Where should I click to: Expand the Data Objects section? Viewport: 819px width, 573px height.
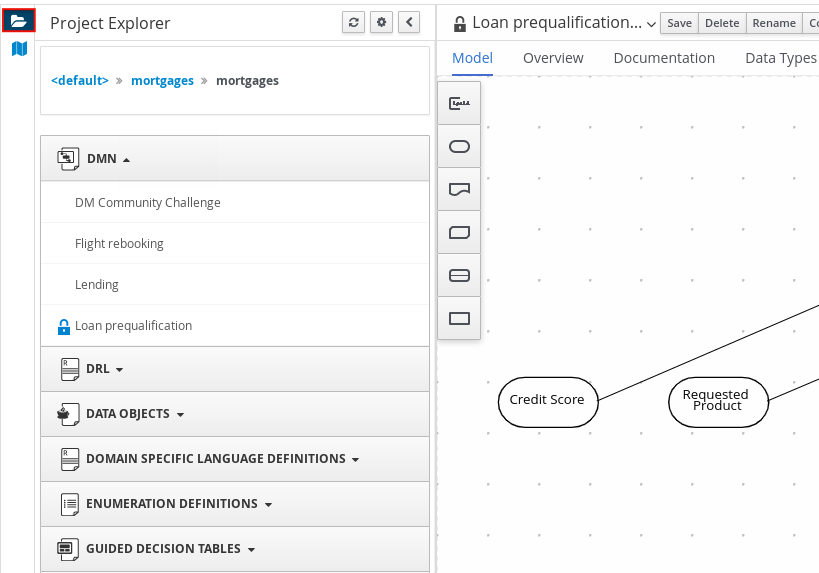coord(135,414)
